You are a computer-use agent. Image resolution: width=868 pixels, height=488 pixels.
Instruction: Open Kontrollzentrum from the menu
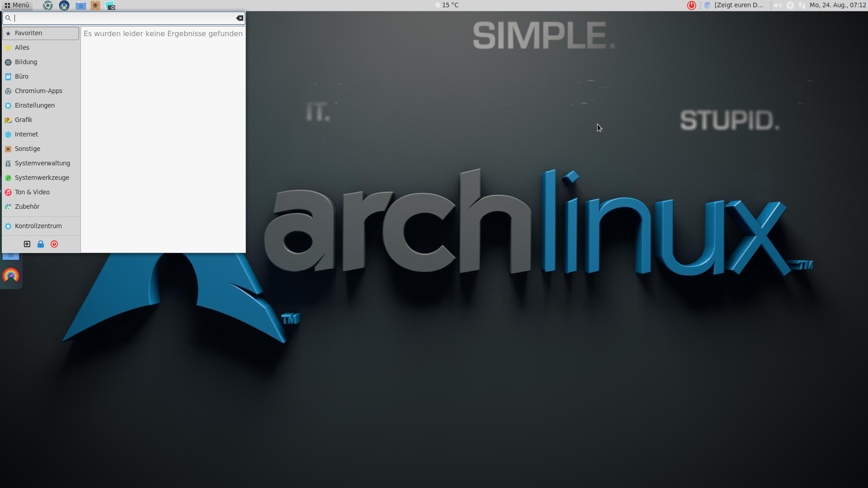click(38, 226)
